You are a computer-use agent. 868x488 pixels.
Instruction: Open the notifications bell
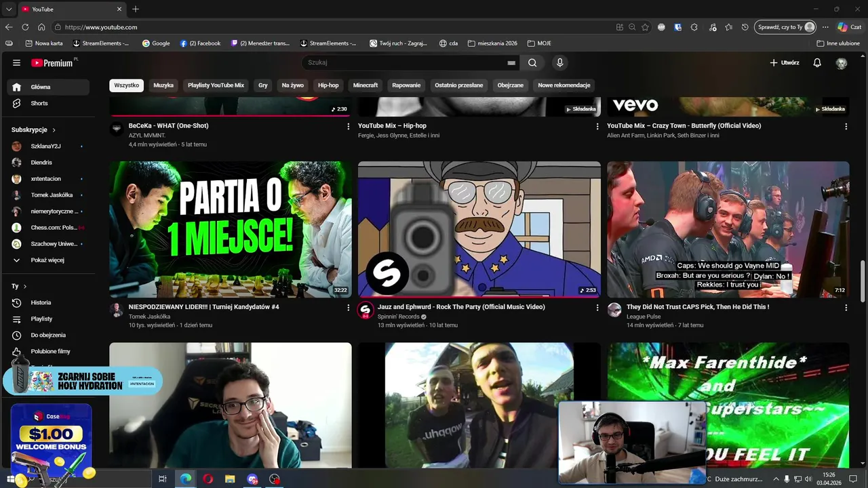817,62
